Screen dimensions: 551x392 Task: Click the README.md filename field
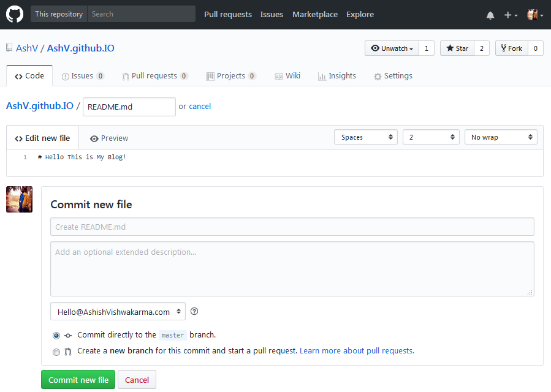tap(129, 107)
